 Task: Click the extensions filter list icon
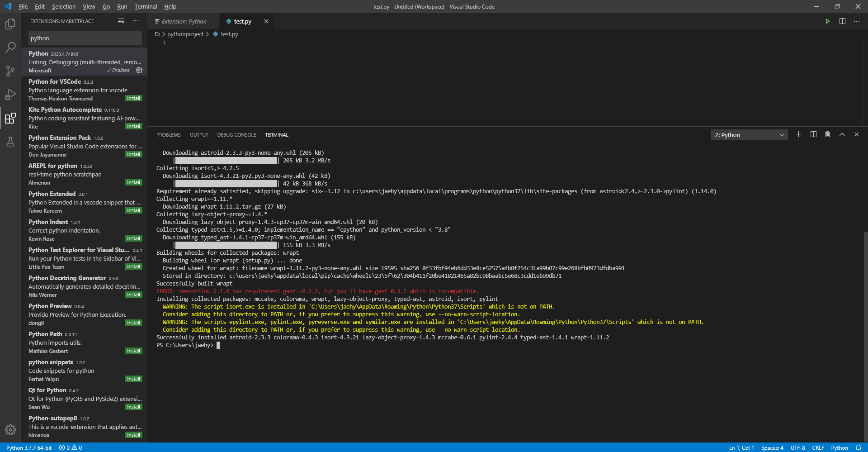(x=121, y=21)
